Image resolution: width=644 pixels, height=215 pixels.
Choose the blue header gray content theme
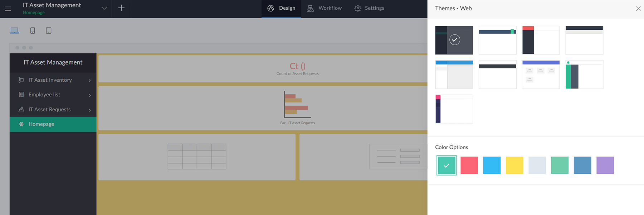[x=454, y=75]
